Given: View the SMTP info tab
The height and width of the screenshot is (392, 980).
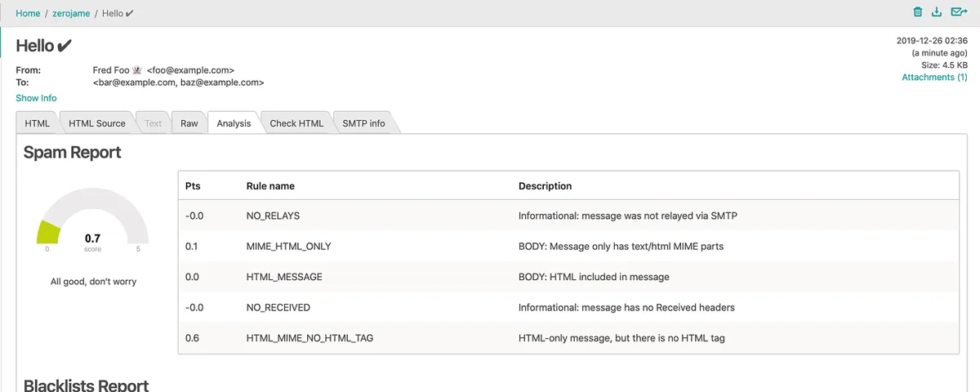Looking at the screenshot, I should coord(363,123).
